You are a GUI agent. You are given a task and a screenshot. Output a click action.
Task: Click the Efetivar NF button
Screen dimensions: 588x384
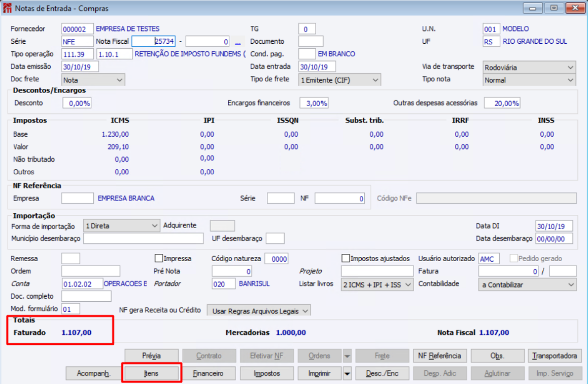tap(267, 356)
